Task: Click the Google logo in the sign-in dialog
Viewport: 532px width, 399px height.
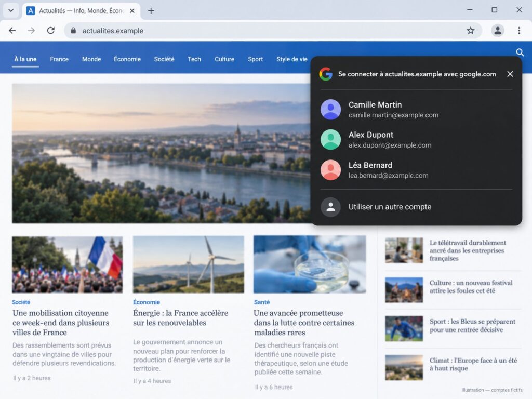Action: coord(326,74)
